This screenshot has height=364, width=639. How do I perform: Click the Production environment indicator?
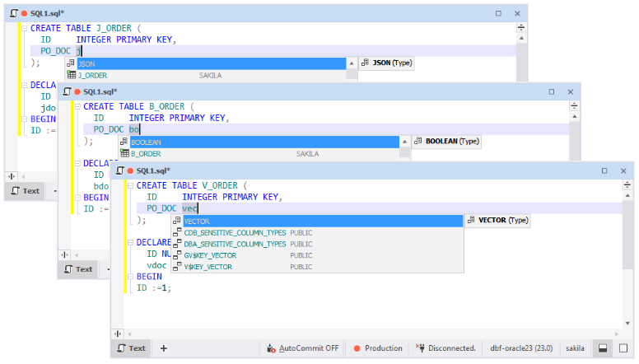pyautogui.click(x=378, y=348)
